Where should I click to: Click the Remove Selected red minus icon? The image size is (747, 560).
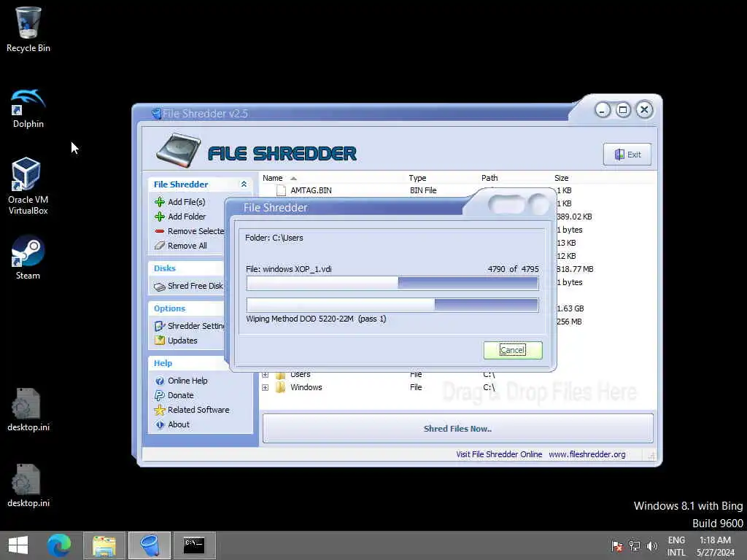160,231
